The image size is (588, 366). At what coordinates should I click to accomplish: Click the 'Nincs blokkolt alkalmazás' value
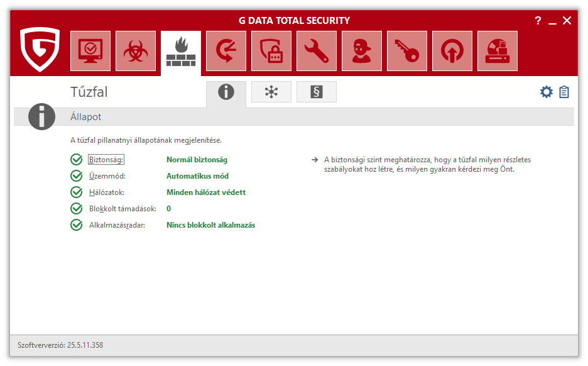pos(210,225)
